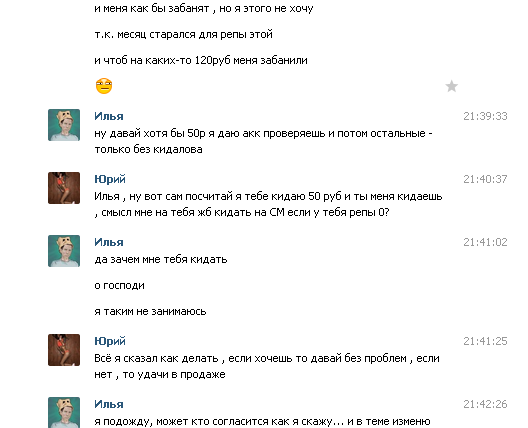Select the 21:39:33 timestamp
528x428 pixels.
(x=485, y=116)
